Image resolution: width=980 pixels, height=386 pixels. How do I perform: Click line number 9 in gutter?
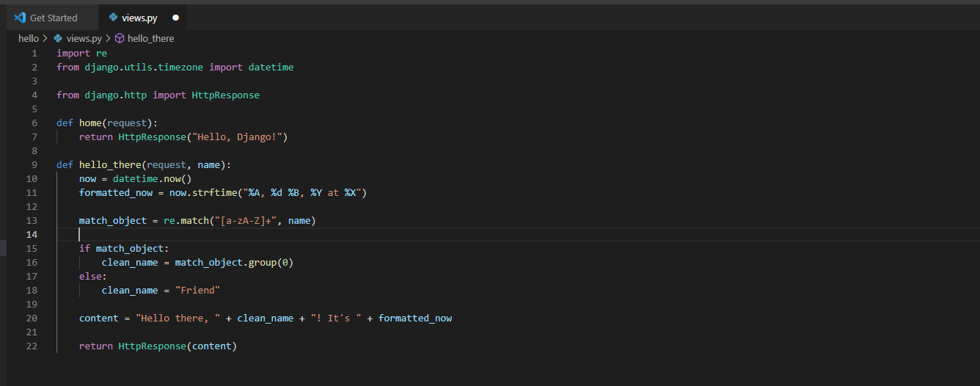[x=34, y=165]
